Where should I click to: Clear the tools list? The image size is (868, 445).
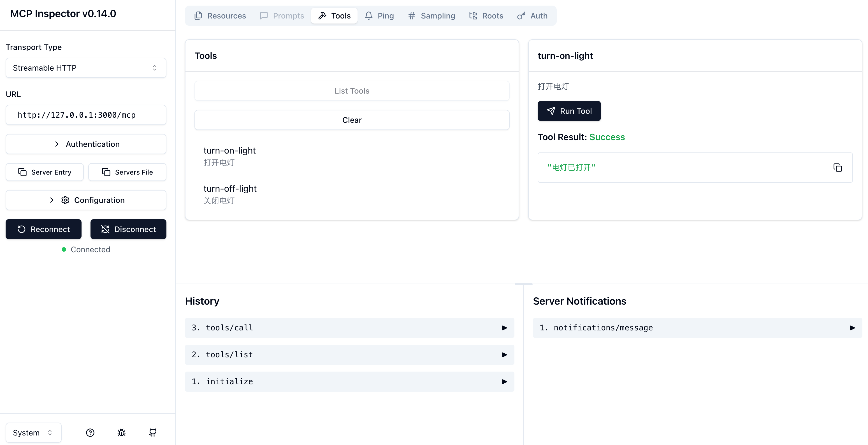coord(352,120)
